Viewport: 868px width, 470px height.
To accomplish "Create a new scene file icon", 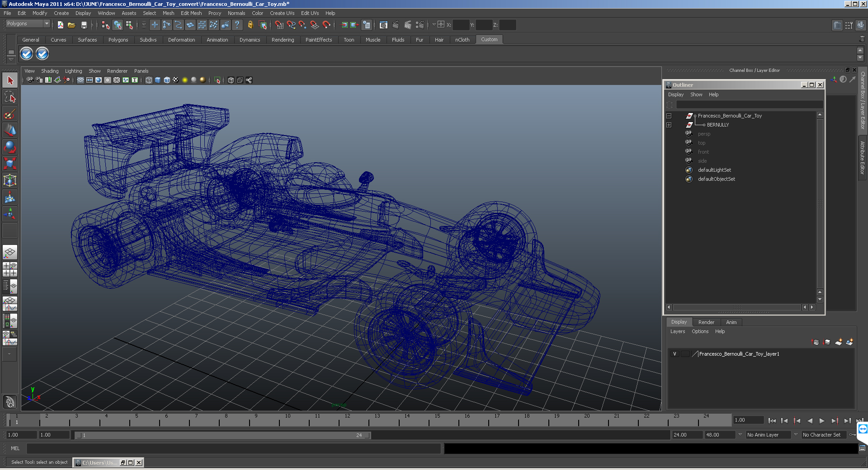I will [60, 25].
